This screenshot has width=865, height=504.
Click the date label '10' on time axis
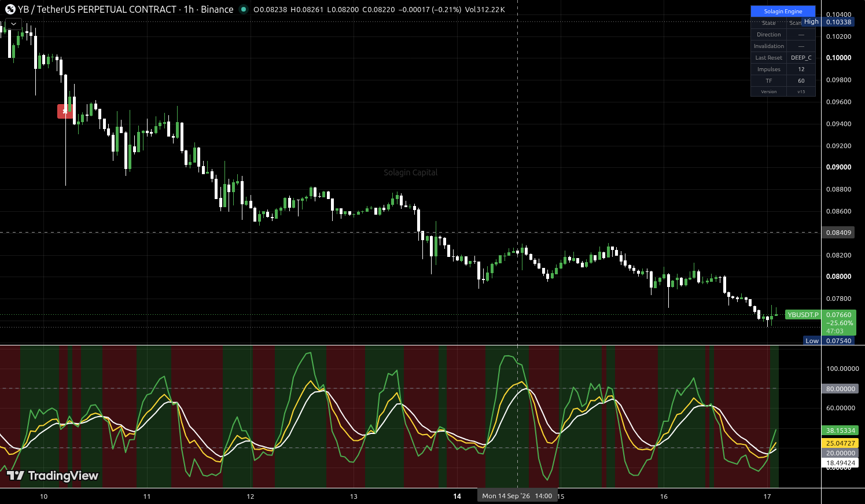point(43,496)
